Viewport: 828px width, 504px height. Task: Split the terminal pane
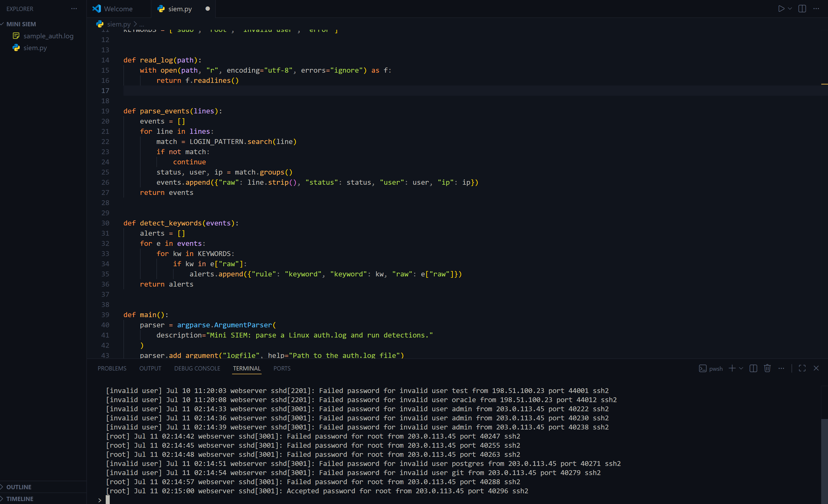753,368
